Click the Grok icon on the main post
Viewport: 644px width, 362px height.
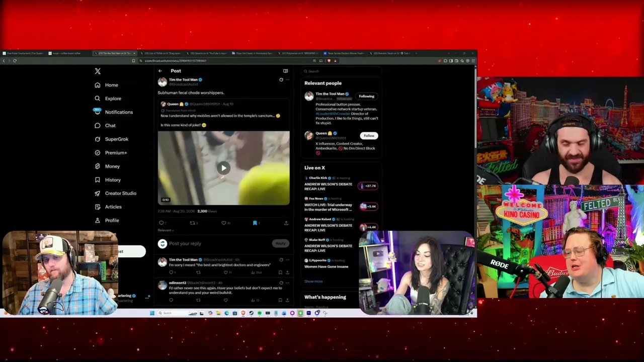click(x=281, y=79)
